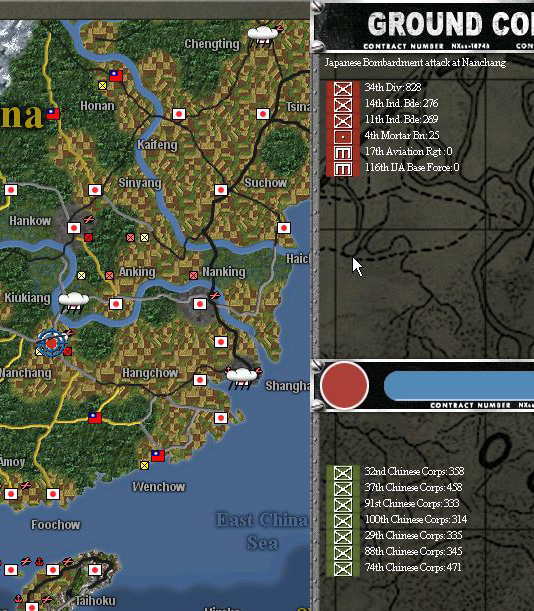Image resolution: width=534 pixels, height=611 pixels.
Task: Click the 14th Ind. Bde unit symbol
Action: (343, 105)
